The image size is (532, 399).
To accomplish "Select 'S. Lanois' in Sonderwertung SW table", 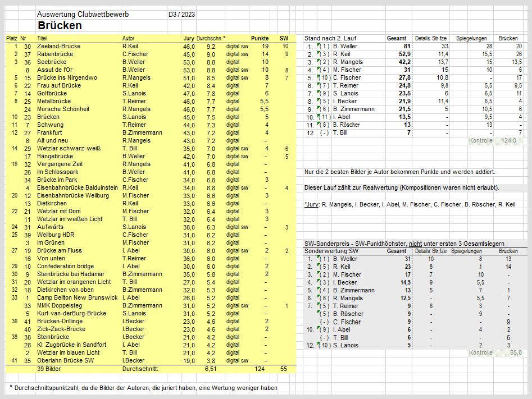I will pos(345,345).
